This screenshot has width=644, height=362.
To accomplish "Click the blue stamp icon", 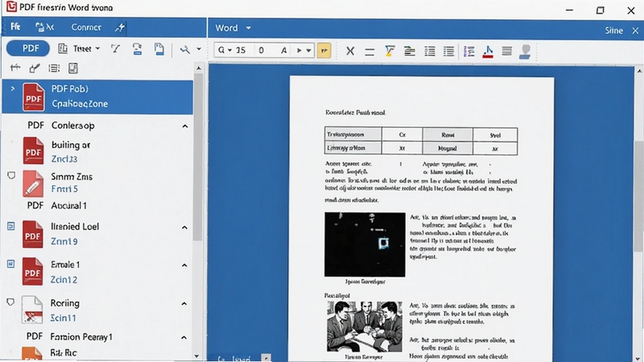I will tap(525, 51).
